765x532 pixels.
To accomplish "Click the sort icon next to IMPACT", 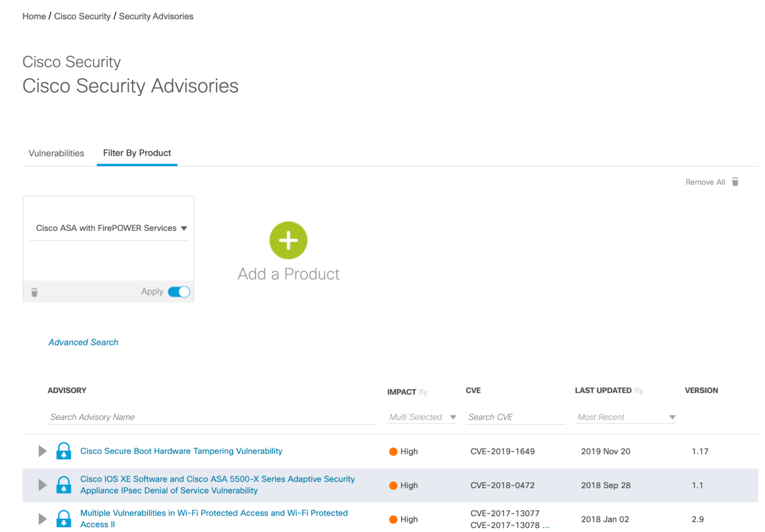I will 423,392.
